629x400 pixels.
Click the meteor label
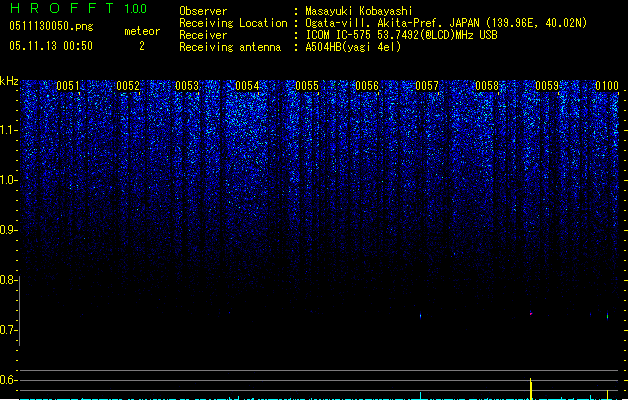[142, 31]
